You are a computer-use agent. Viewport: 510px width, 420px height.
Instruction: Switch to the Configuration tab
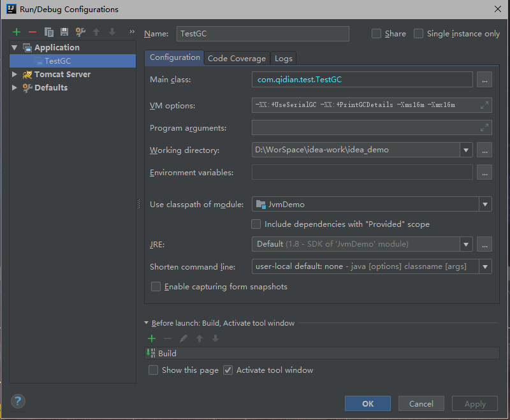coord(175,57)
